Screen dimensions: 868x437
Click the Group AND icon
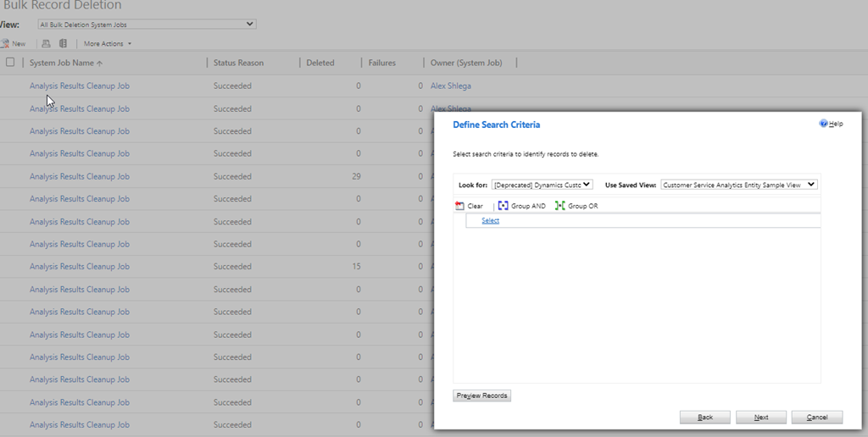tap(504, 206)
